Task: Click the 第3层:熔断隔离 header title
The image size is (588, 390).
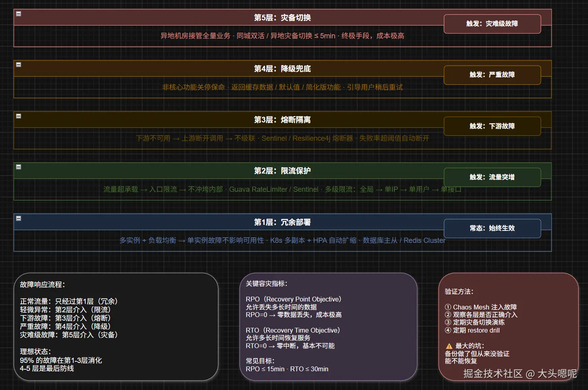Action: 282,120
